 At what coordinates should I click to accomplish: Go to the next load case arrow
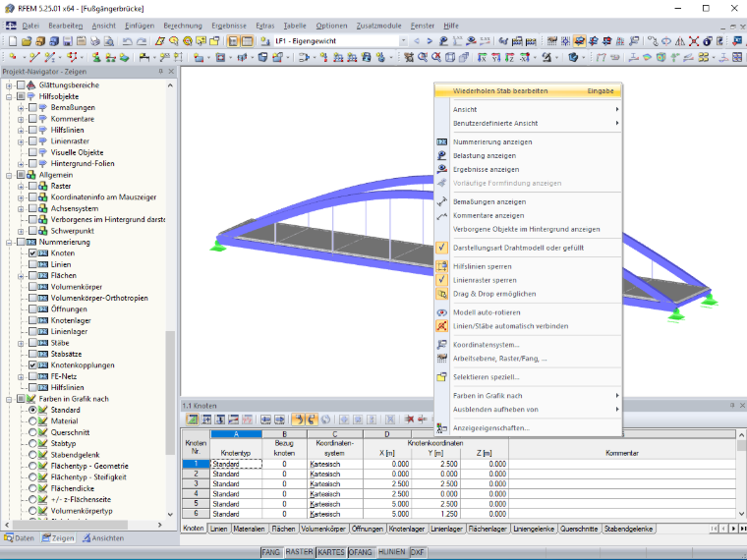coord(430,41)
